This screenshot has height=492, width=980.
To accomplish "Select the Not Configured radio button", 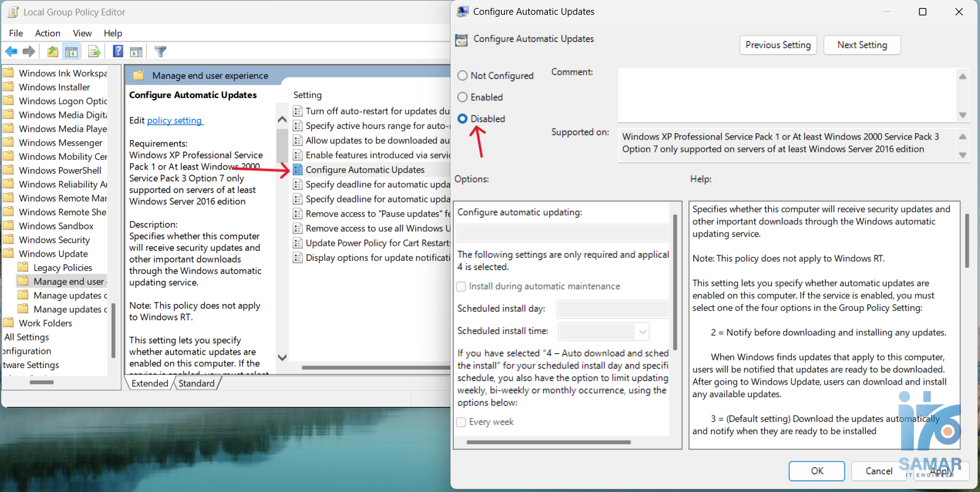I will [x=462, y=76].
